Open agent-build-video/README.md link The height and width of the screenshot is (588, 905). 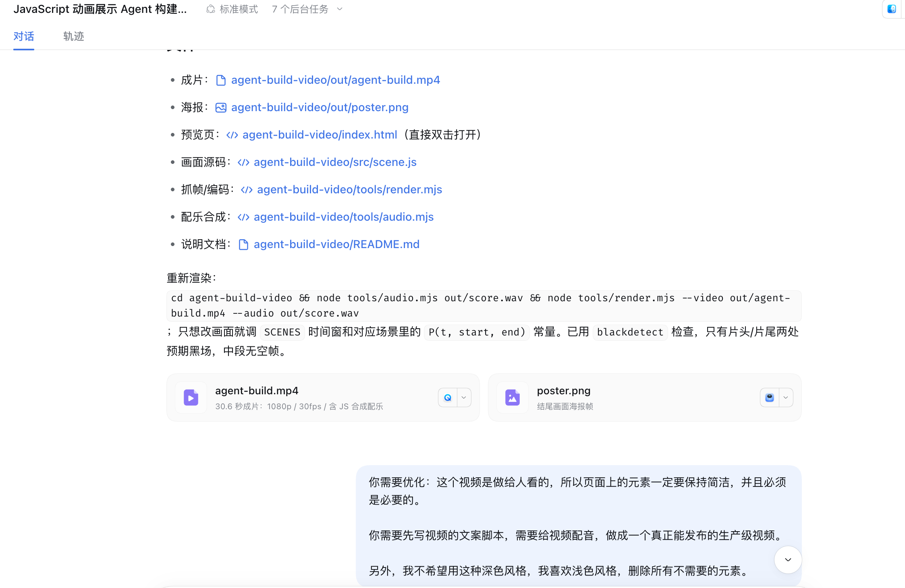point(336,244)
